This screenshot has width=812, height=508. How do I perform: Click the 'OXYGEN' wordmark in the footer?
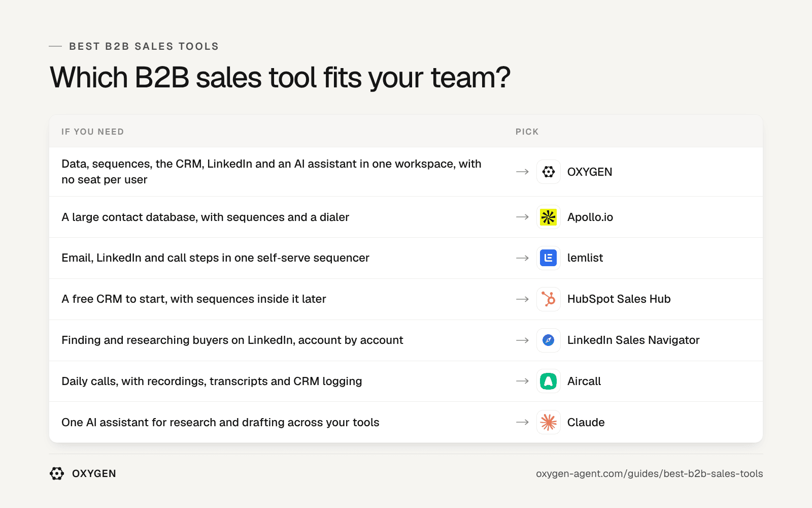94,473
